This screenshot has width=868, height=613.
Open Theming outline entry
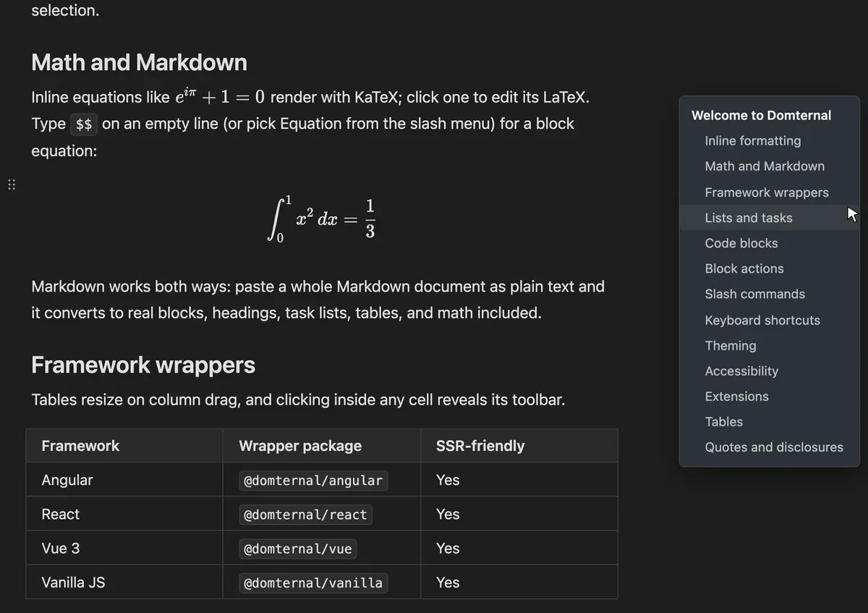click(731, 345)
